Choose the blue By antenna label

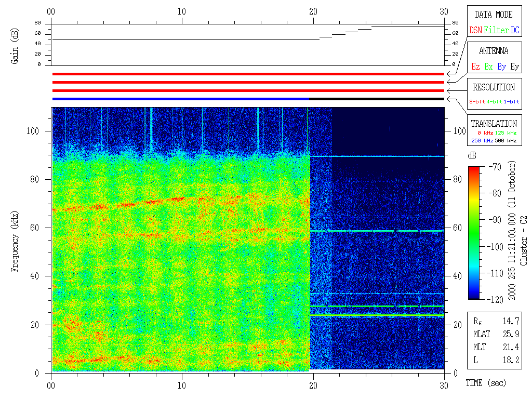[501, 66]
